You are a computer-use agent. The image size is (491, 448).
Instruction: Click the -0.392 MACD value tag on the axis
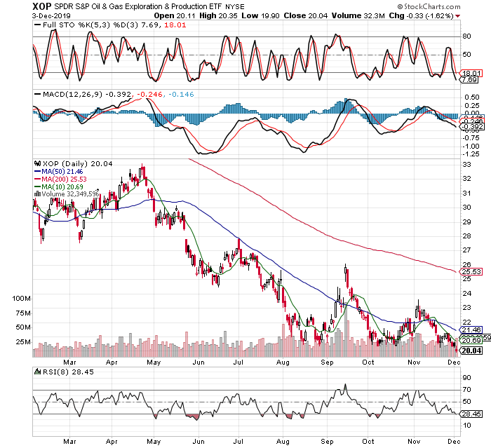(471, 127)
